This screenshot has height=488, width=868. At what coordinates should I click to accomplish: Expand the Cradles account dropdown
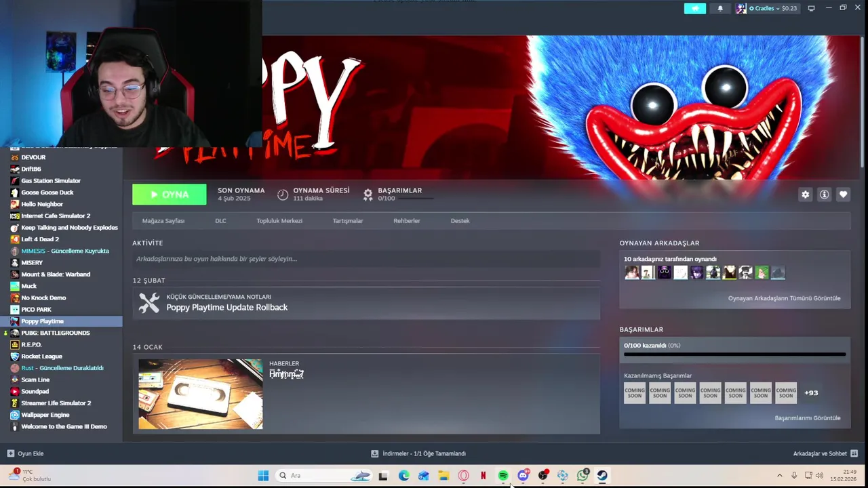click(767, 8)
